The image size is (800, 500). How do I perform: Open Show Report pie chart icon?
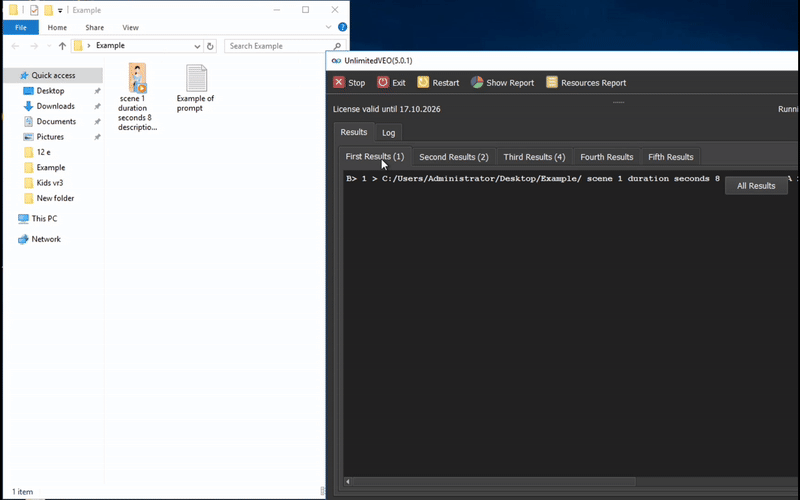(477, 83)
